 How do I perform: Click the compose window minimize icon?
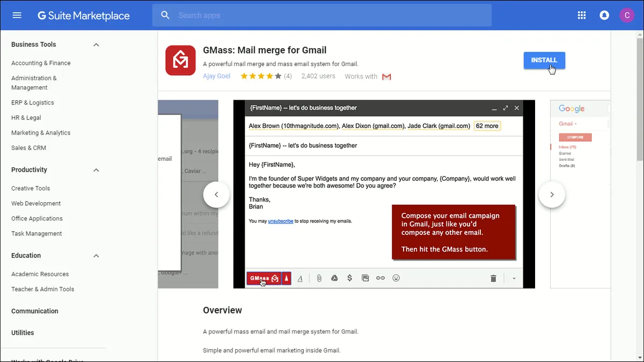(494, 108)
